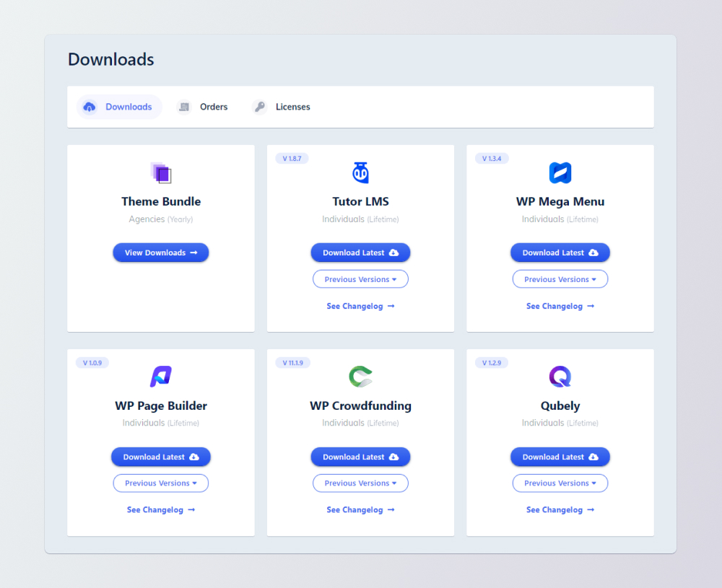Expand Previous Versions for Qubely

coord(560,483)
